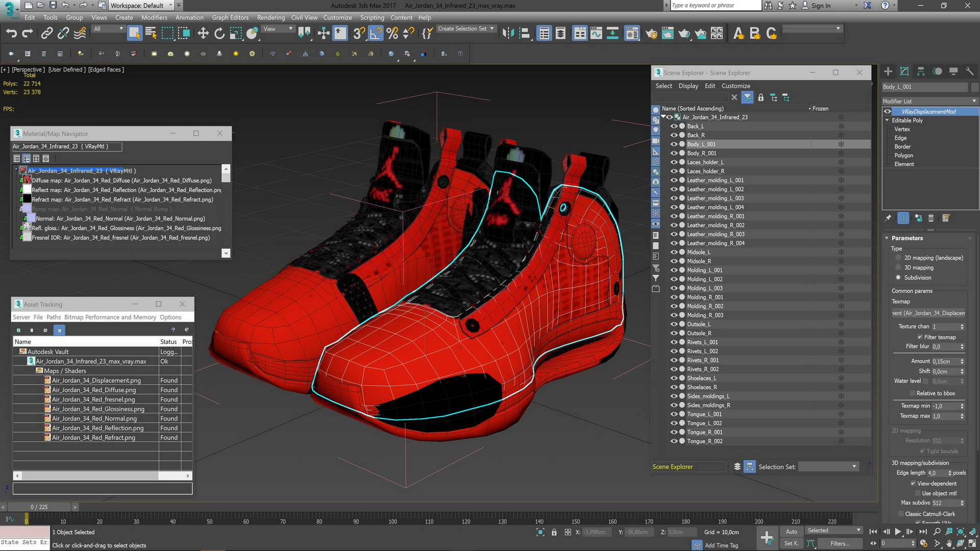Select the 2D mapping (landscape) radio button
The width and height of the screenshot is (980, 551).
(898, 258)
